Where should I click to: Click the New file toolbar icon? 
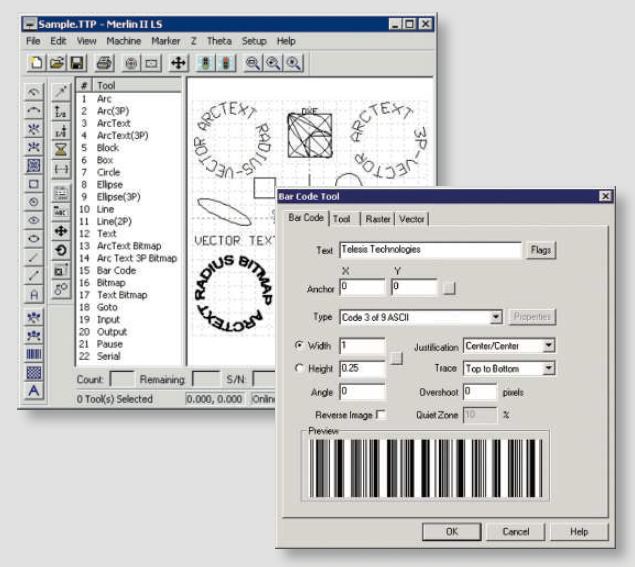point(36,63)
